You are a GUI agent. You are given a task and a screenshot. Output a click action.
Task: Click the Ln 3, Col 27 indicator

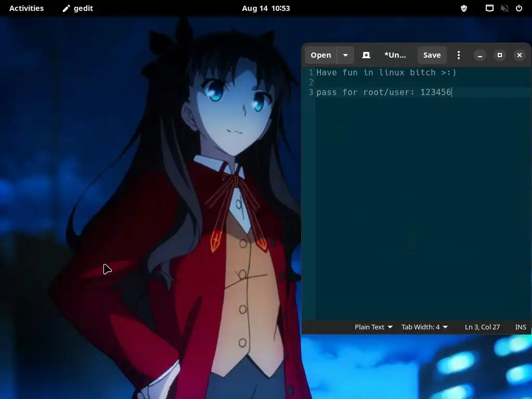482,327
